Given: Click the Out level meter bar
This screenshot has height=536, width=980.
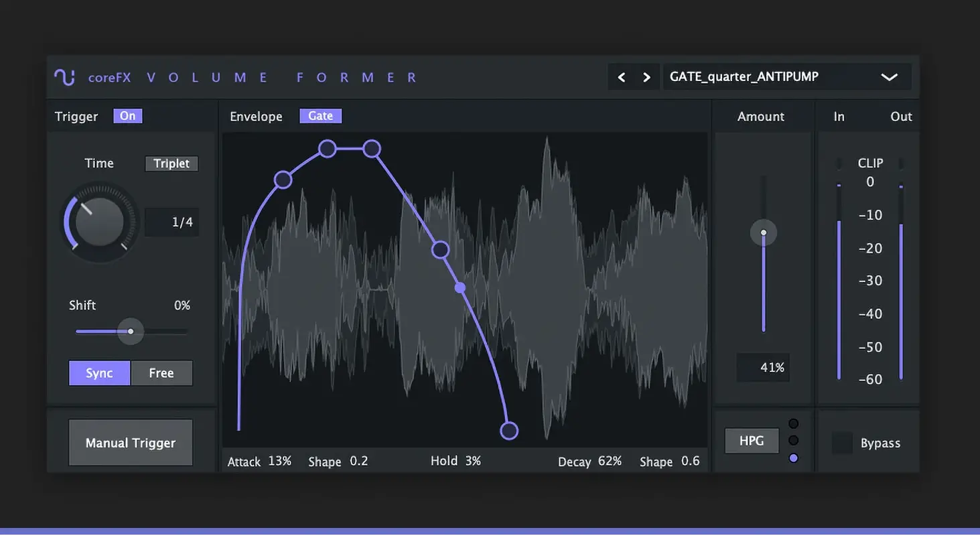Looking at the screenshot, I should [901, 301].
